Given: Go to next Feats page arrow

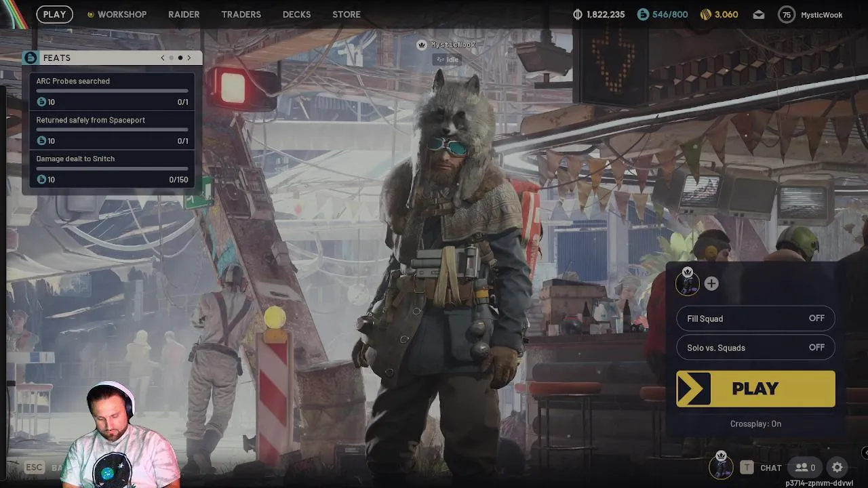Looking at the screenshot, I should (189, 58).
